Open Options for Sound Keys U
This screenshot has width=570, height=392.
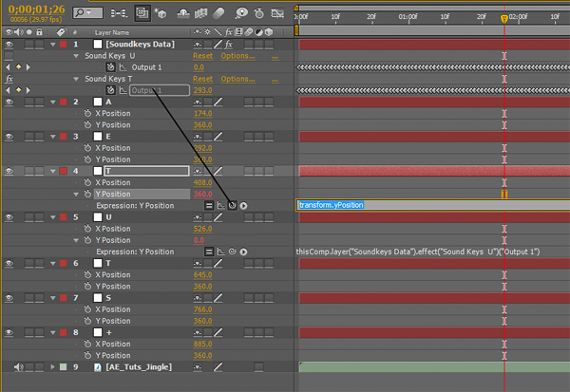point(237,56)
